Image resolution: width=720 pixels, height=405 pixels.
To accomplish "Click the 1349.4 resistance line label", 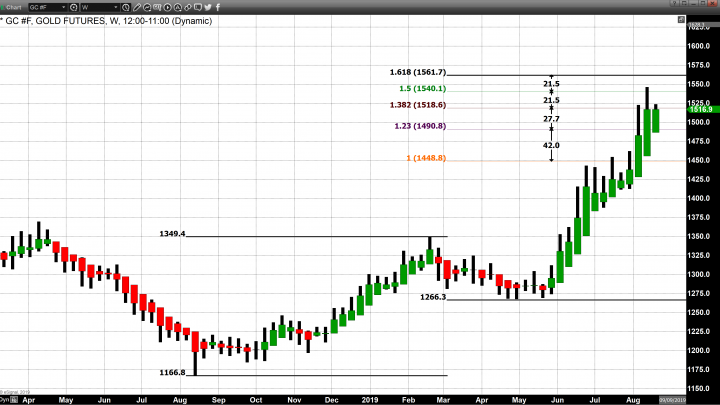I will pos(172,233).
